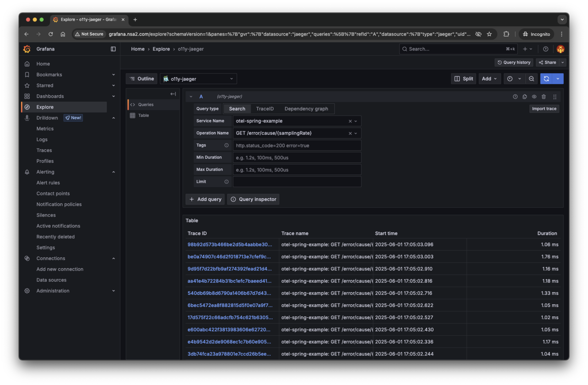Select Table in the outline panel

coord(153,115)
